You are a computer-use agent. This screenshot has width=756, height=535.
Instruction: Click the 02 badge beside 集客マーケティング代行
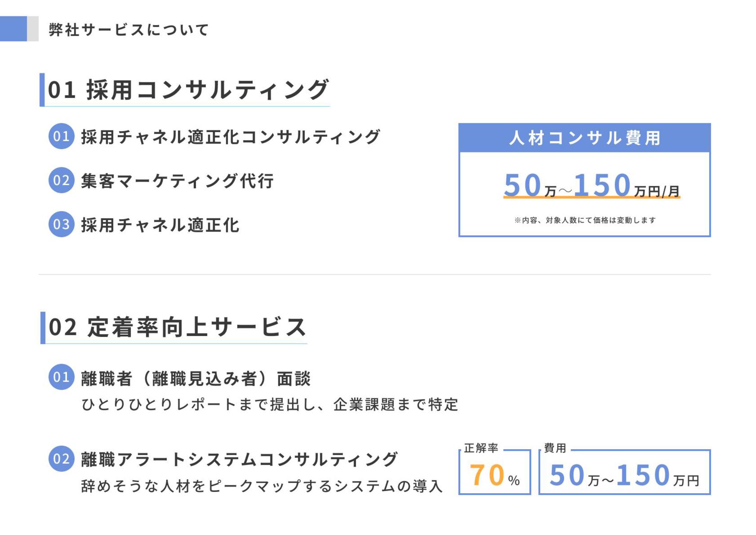coord(61,180)
